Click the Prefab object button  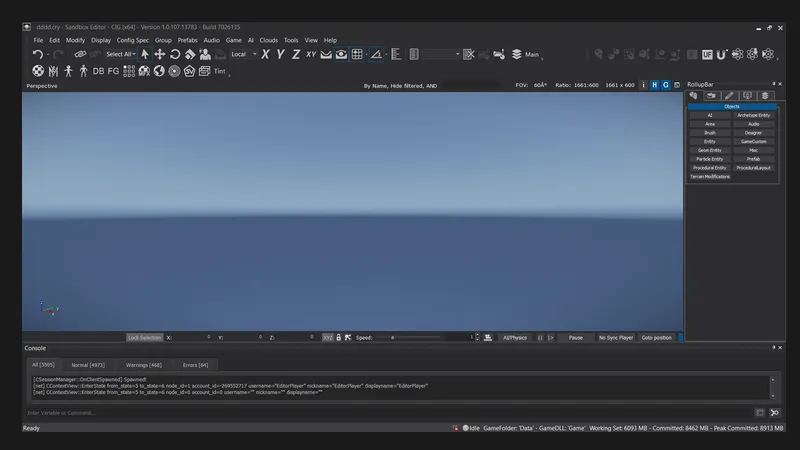[754, 159]
